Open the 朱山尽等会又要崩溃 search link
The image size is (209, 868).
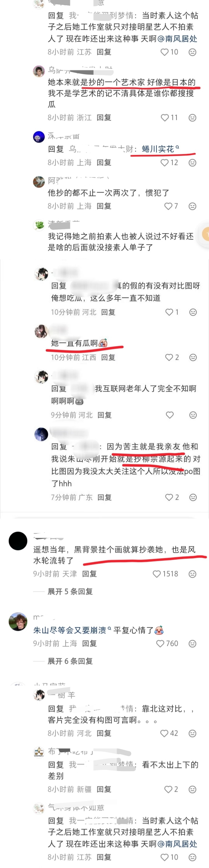click(x=72, y=630)
